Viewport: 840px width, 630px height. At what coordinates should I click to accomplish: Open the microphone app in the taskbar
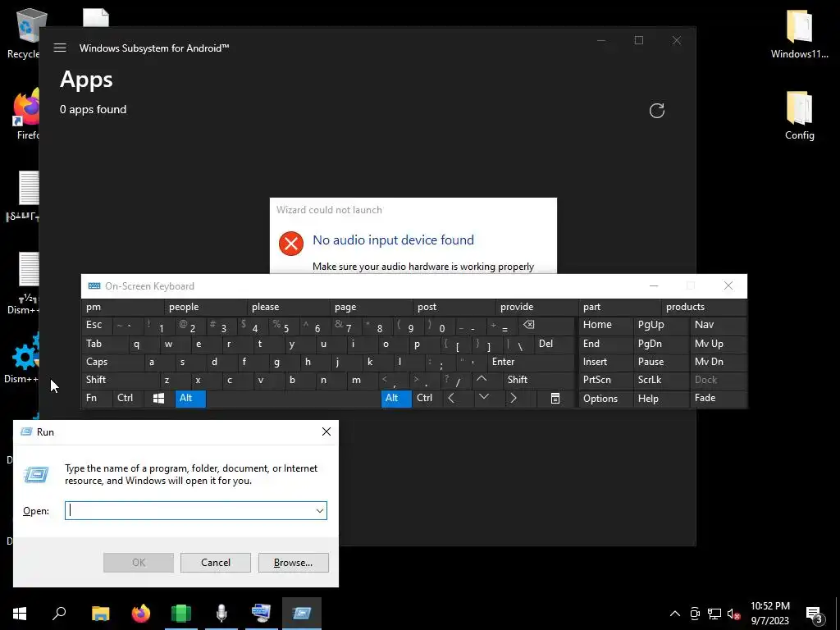coord(221,614)
